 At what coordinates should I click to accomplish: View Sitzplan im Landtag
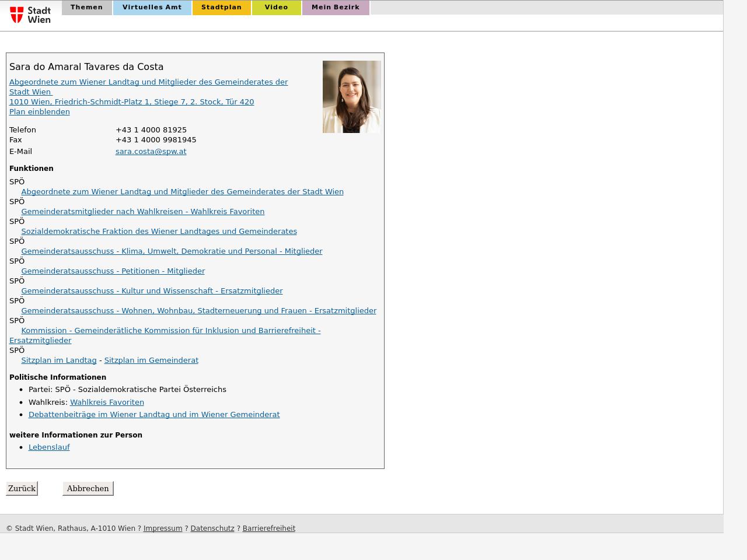[58, 360]
